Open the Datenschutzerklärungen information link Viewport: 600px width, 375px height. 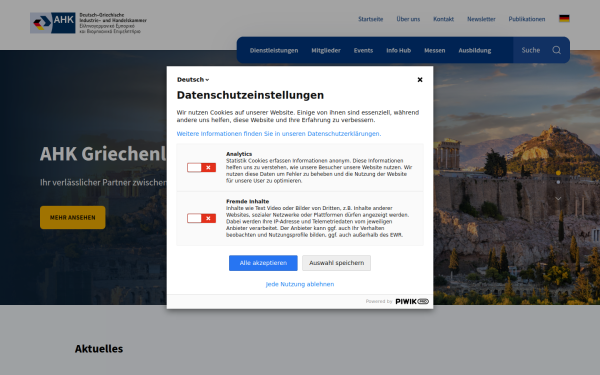click(x=279, y=134)
